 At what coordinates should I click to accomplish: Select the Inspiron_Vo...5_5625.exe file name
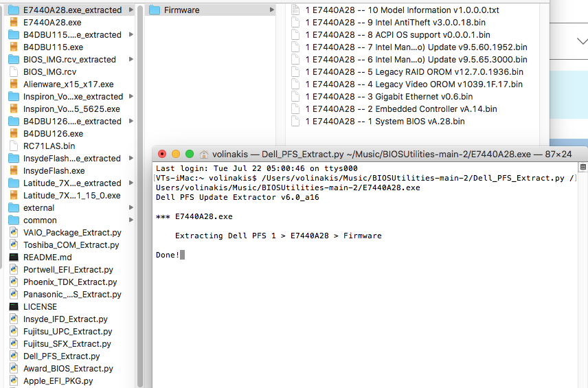point(71,109)
